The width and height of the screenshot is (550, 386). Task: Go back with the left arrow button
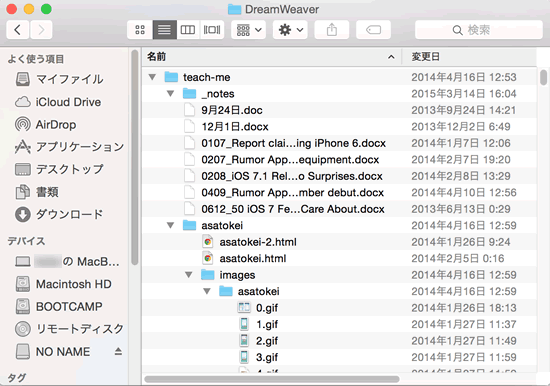(x=18, y=30)
